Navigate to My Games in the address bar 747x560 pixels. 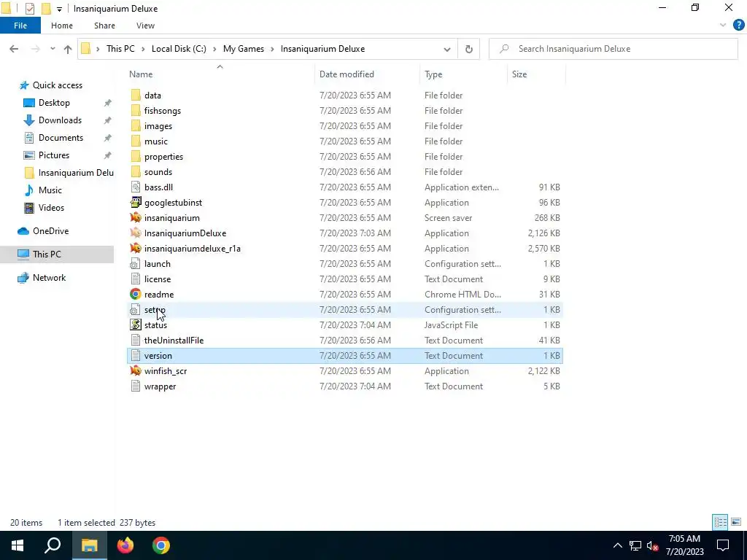[244, 49]
